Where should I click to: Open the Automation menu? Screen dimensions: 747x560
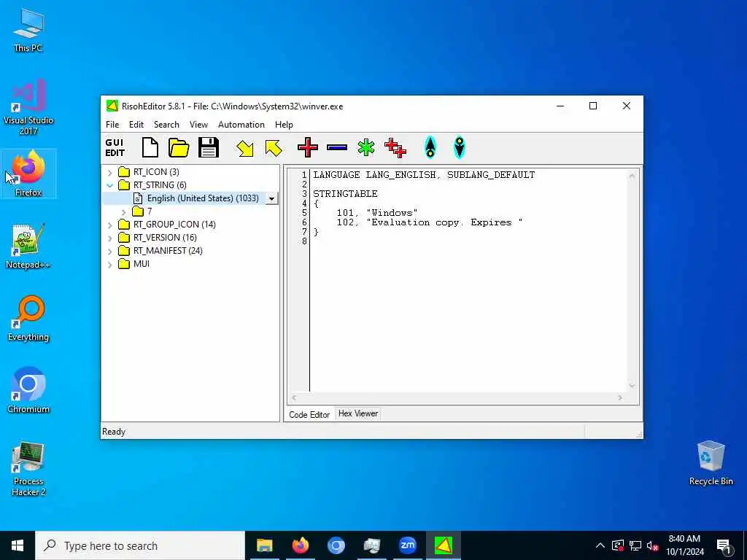[241, 125]
